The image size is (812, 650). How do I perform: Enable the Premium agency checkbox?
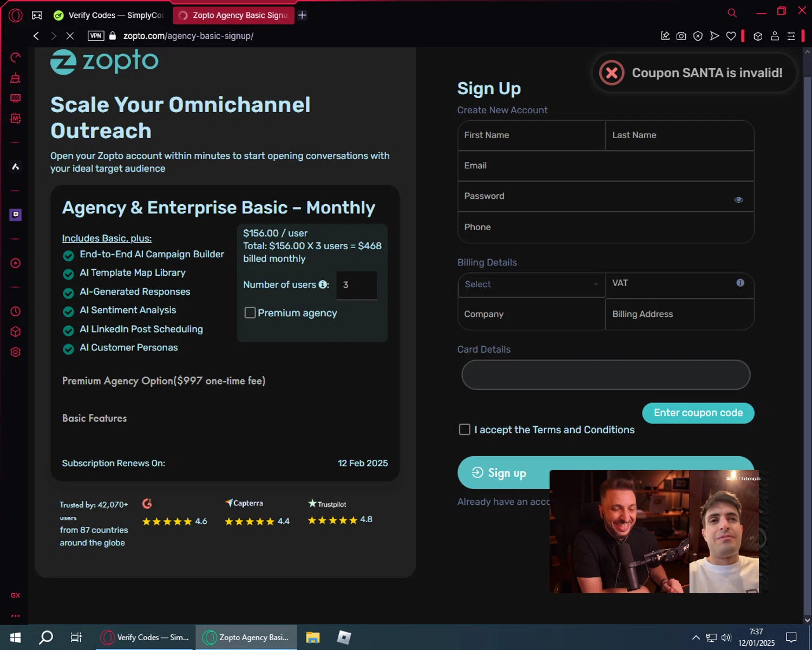pyautogui.click(x=250, y=313)
